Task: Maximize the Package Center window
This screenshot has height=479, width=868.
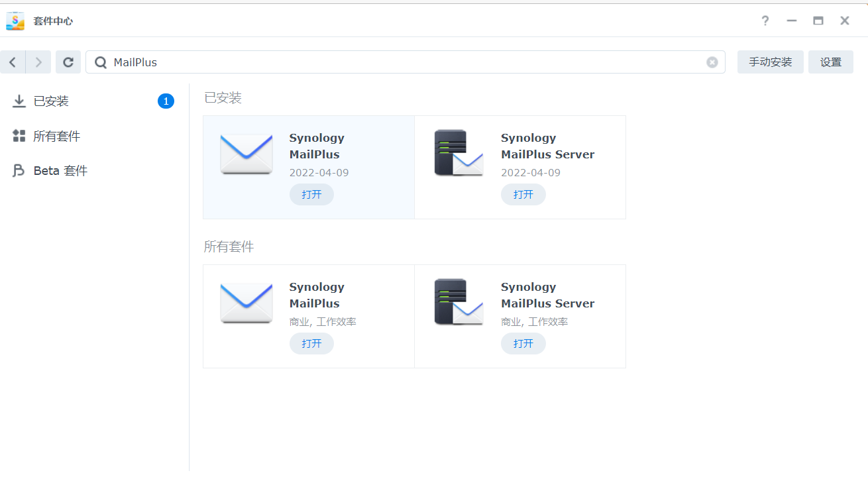Action: coord(818,21)
